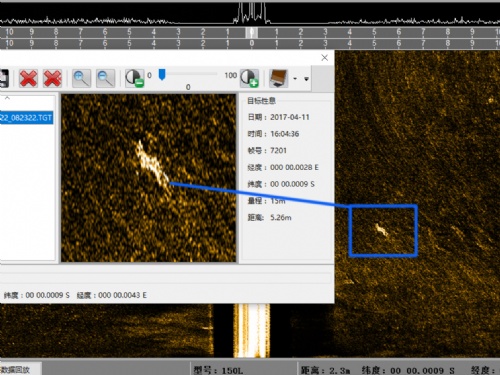The width and height of the screenshot is (500, 375).
Task: Close the target info dialog
Action: 325,58
